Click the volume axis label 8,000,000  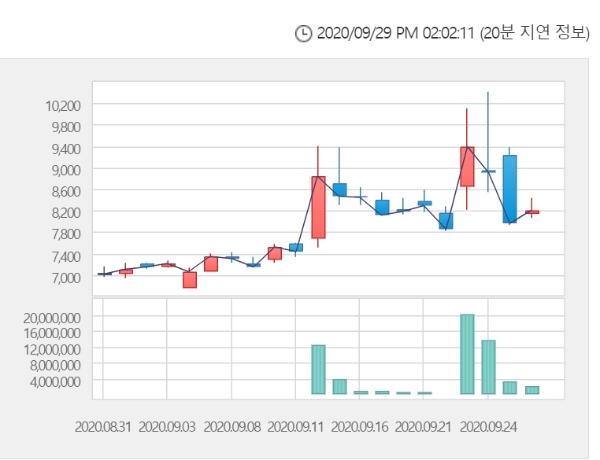(55, 365)
